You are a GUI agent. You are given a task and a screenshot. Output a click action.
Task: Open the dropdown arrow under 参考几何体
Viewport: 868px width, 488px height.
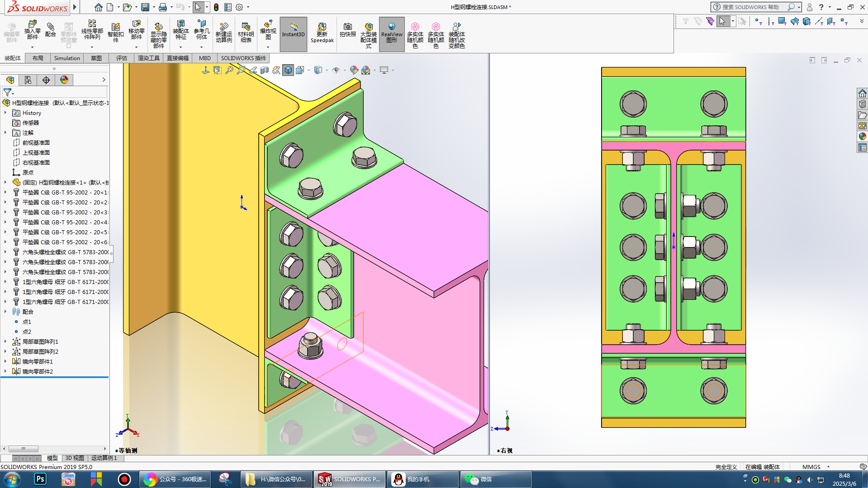[x=202, y=47]
